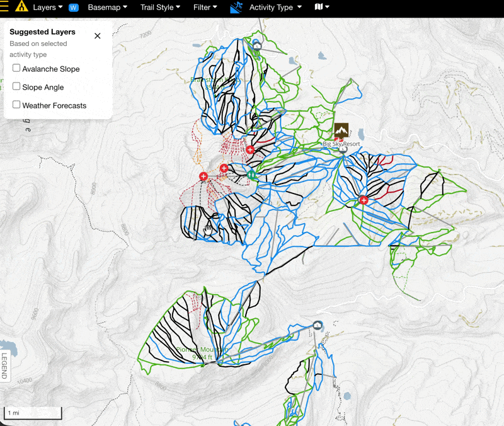Click the Big Sky Resort mountain icon

tap(341, 130)
